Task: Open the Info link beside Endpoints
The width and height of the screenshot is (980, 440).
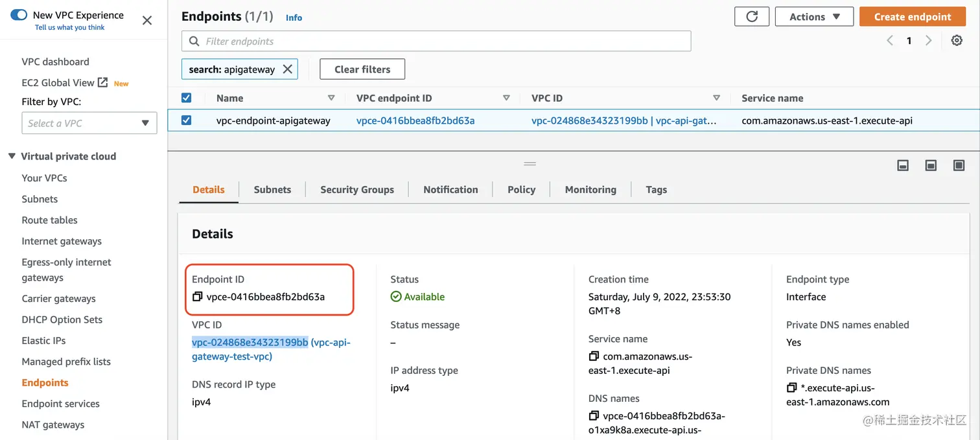Action: (x=294, y=17)
